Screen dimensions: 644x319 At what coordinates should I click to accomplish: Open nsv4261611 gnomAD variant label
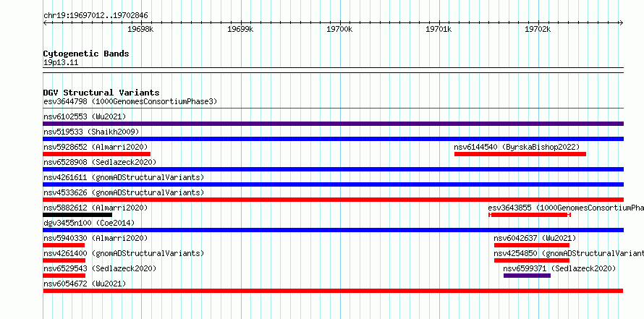[124, 177]
